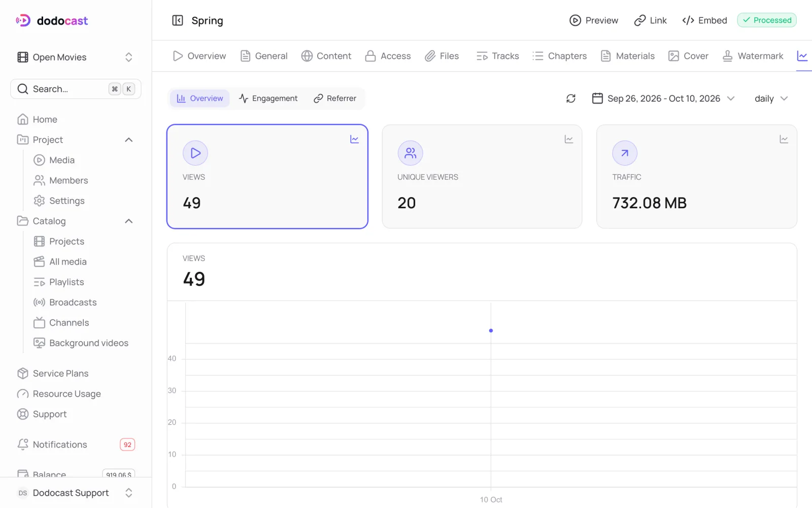The width and height of the screenshot is (812, 508).
Task: Collapse the Project section chevron
Action: (129, 140)
